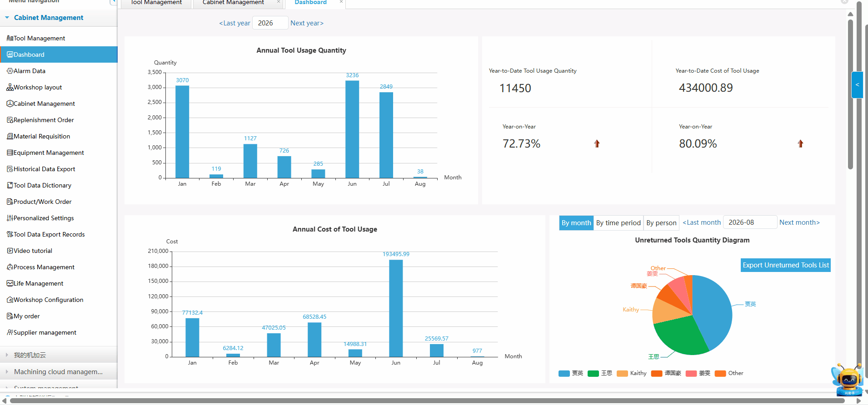The width and height of the screenshot is (868, 405).
Task: Click the horizontal bottom scrollbar
Action: click(427, 400)
